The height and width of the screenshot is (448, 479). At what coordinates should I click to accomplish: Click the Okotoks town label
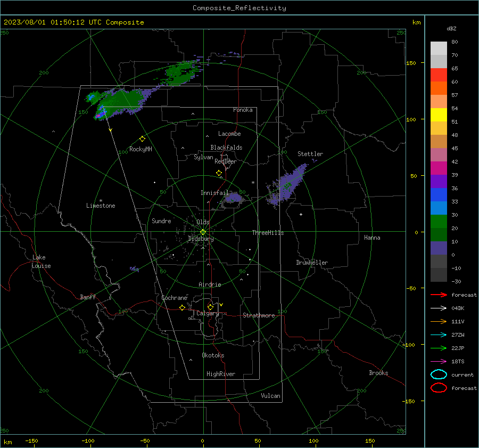pos(213,355)
